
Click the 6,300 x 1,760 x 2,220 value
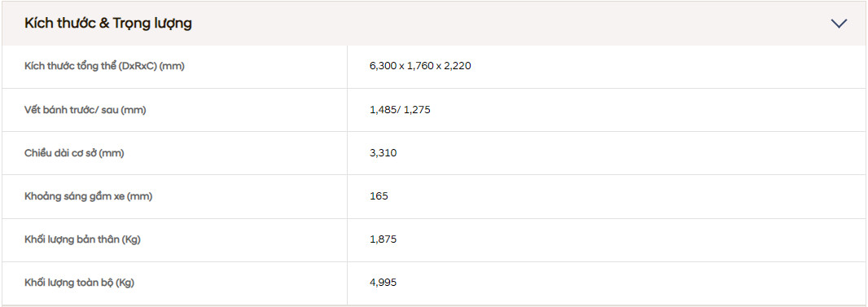[x=420, y=67]
